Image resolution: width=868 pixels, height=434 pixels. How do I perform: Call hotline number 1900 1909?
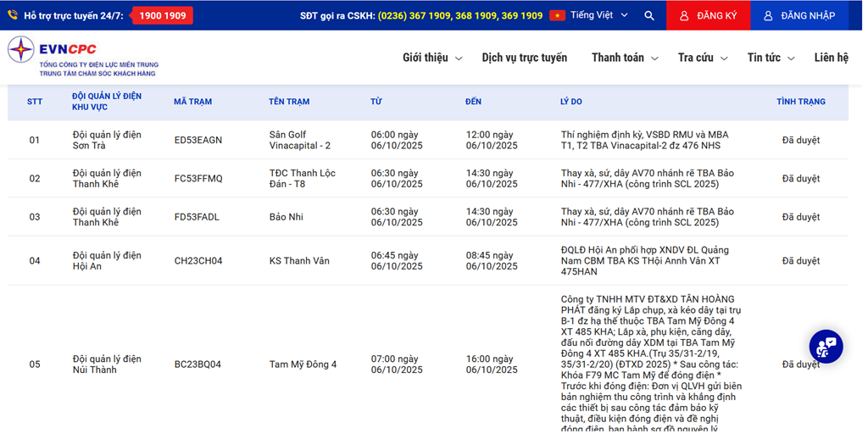point(162,15)
